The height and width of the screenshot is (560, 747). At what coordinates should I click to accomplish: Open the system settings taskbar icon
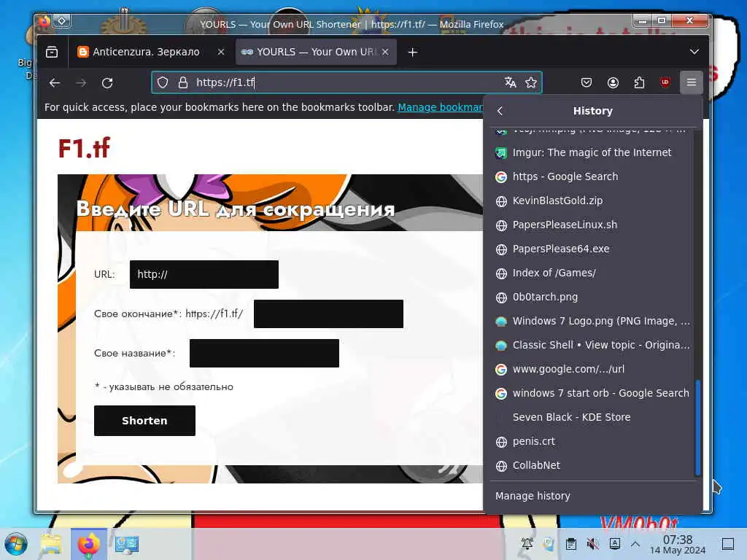[126, 544]
